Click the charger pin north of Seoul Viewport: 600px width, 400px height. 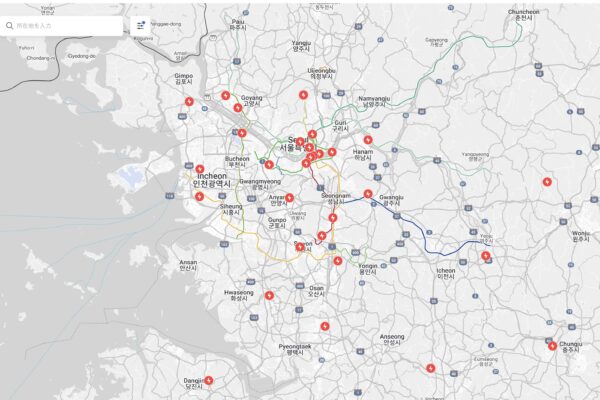coord(303,95)
